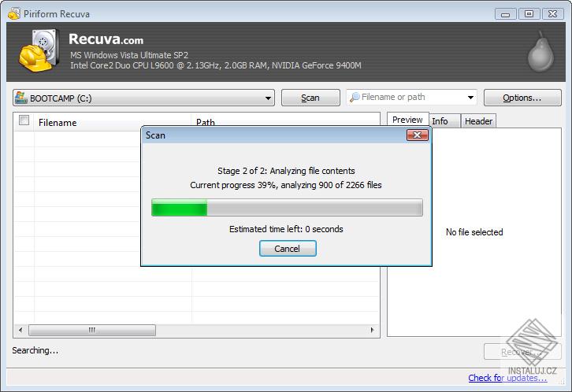Click 'Estimated time left: 0 seconds' text

pos(286,229)
